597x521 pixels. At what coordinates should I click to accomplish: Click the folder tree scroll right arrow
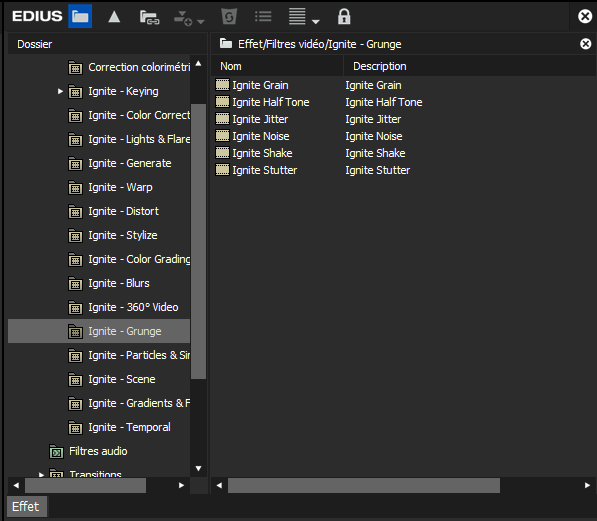pos(181,485)
